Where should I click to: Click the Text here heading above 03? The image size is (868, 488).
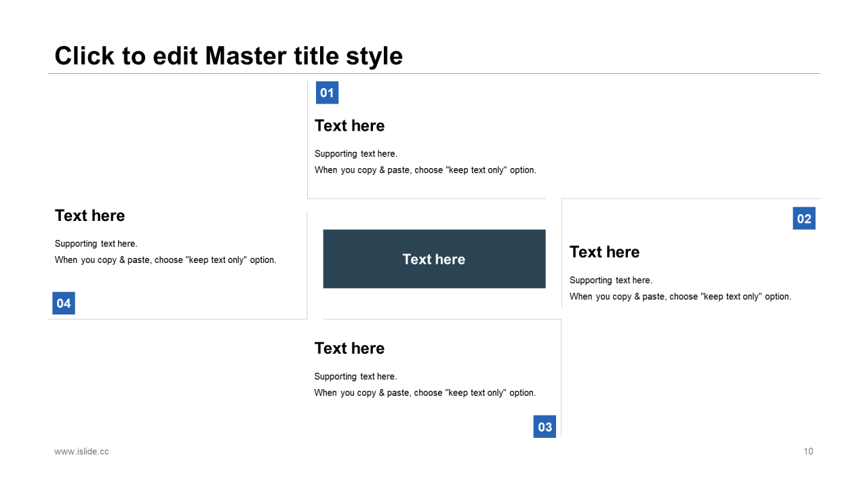click(x=349, y=348)
